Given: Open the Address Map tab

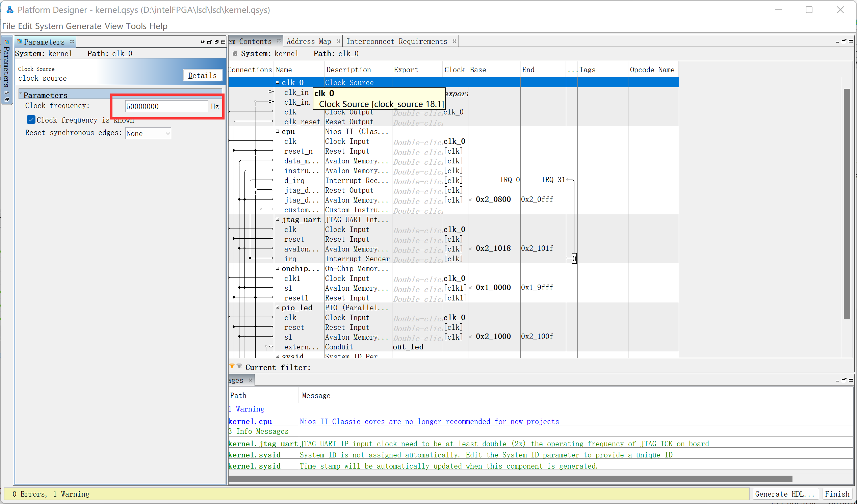Looking at the screenshot, I should tap(307, 41).
